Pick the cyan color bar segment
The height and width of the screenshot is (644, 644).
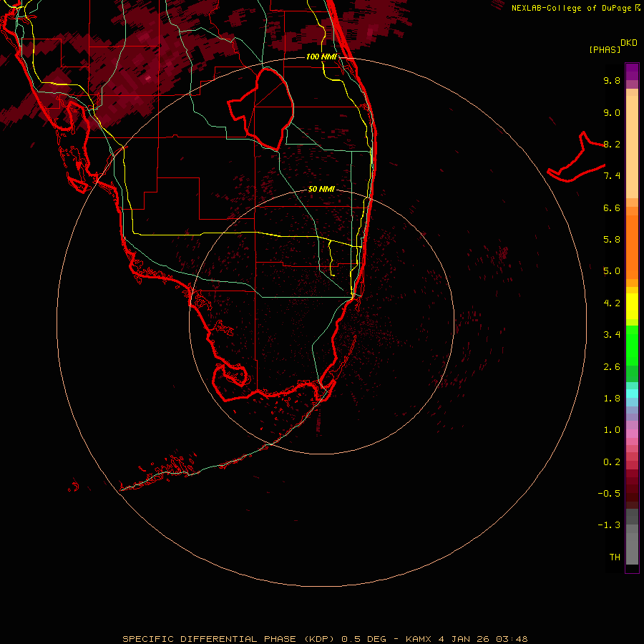pos(632,394)
